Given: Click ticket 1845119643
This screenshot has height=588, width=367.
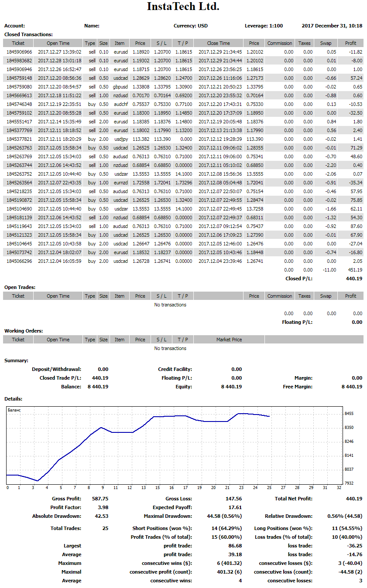Looking at the screenshot, I should coord(19,226).
